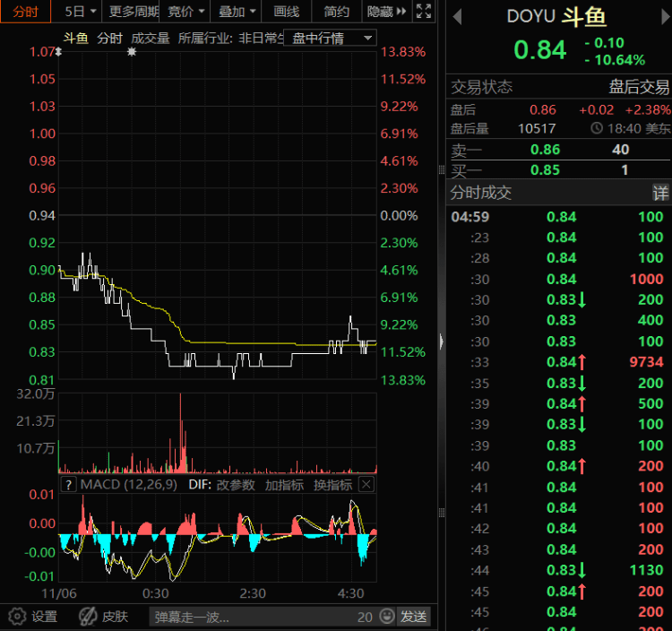This screenshot has height=631, width=672.
Task: Open 更多周期 period options
Action: tap(134, 11)
